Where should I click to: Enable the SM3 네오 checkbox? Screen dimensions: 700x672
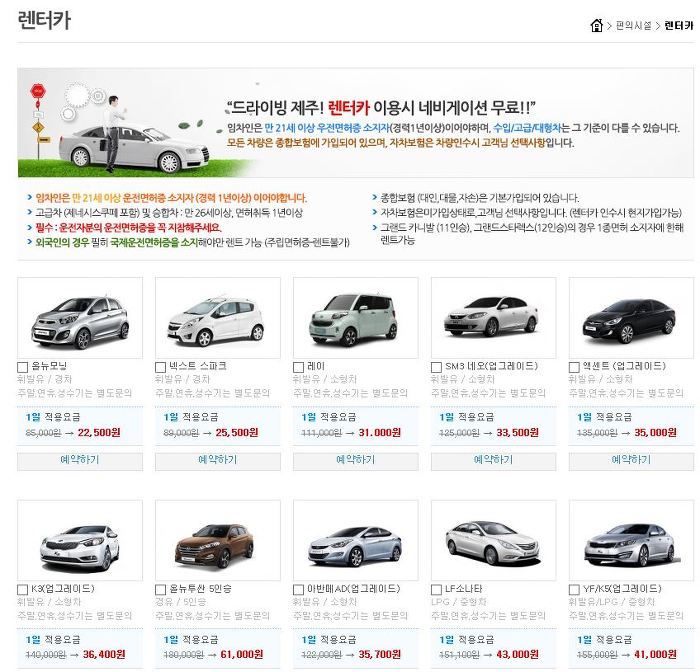(436, 367)
